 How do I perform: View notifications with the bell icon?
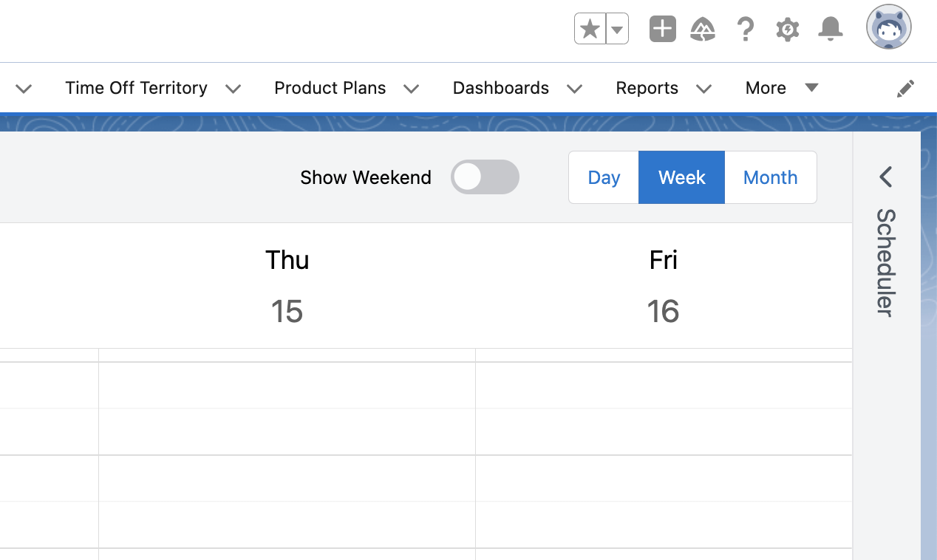tap(831, 30)
